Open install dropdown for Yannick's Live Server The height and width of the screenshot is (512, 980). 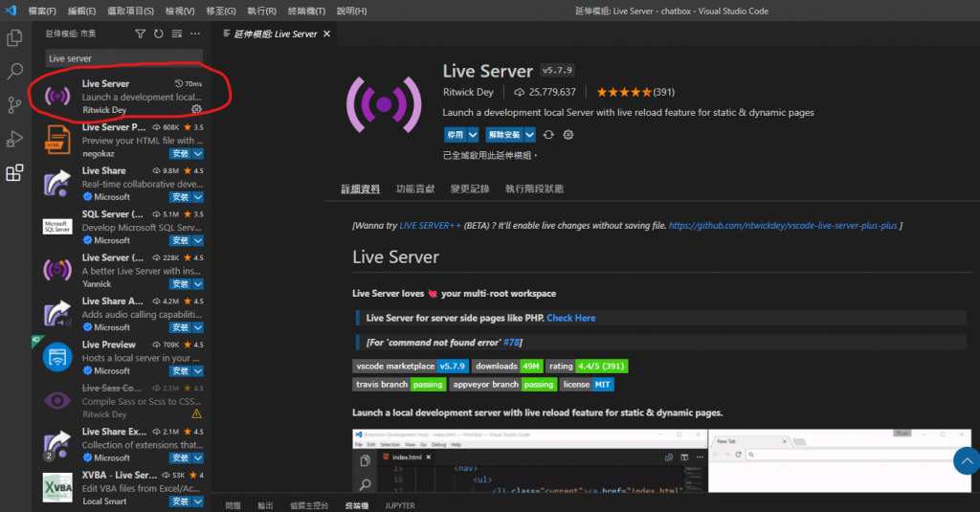tap(198, 284)
